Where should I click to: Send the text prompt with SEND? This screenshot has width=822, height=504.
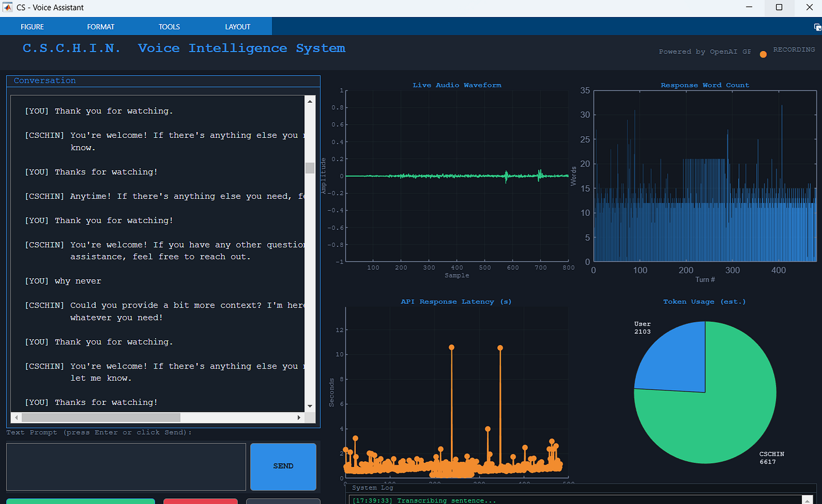(283, 466)
